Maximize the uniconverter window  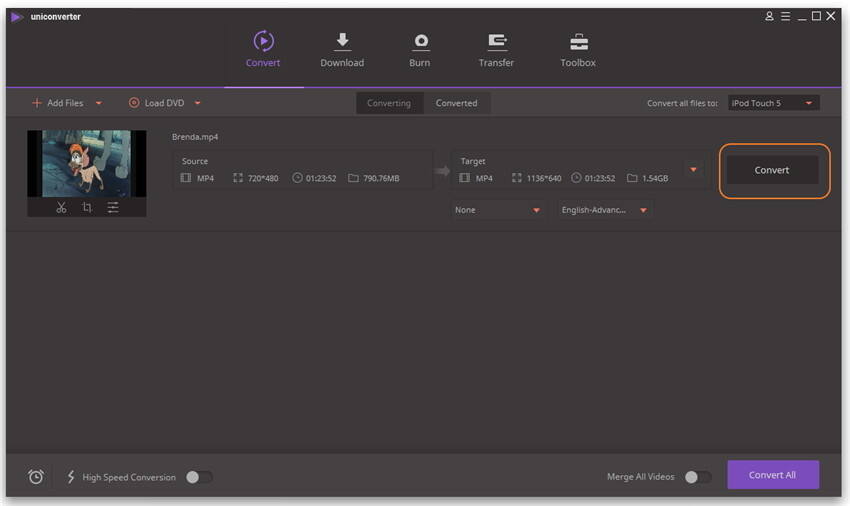point(816,16)
